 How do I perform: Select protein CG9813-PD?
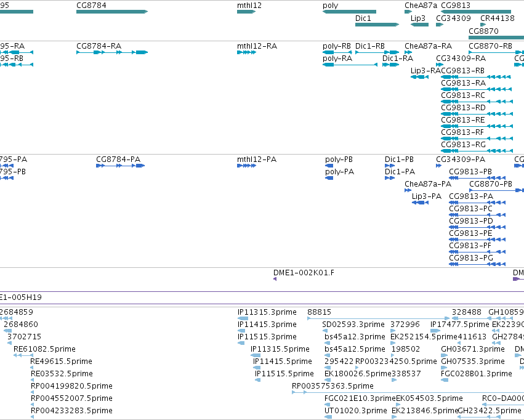click(477, 227)
